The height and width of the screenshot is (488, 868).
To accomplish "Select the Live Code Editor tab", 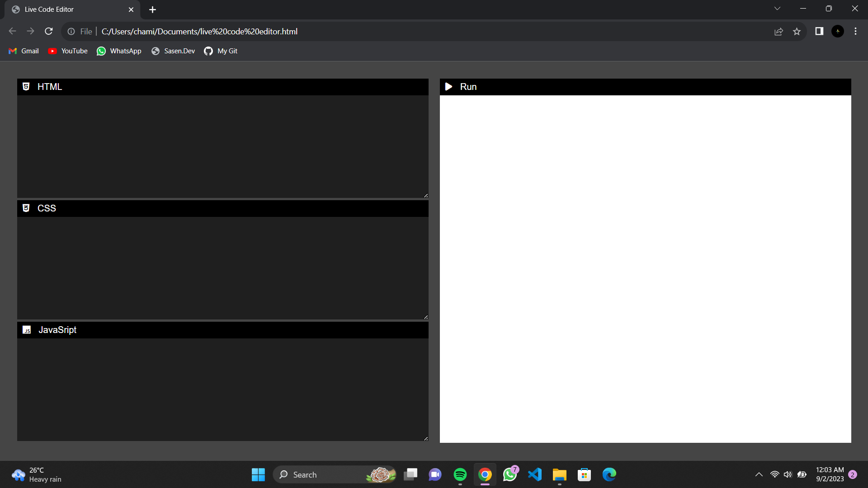I will click(72, 9).
